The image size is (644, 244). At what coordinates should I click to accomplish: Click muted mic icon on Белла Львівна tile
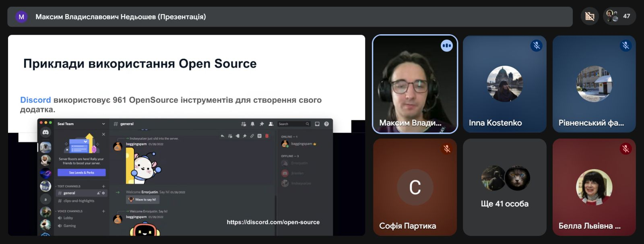[625, 149]
